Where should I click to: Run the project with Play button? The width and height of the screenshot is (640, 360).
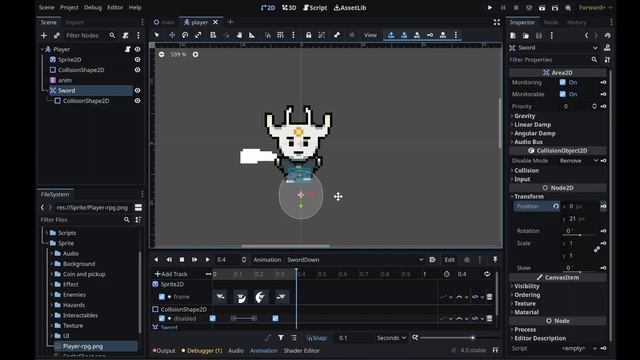tap(490, 7)
